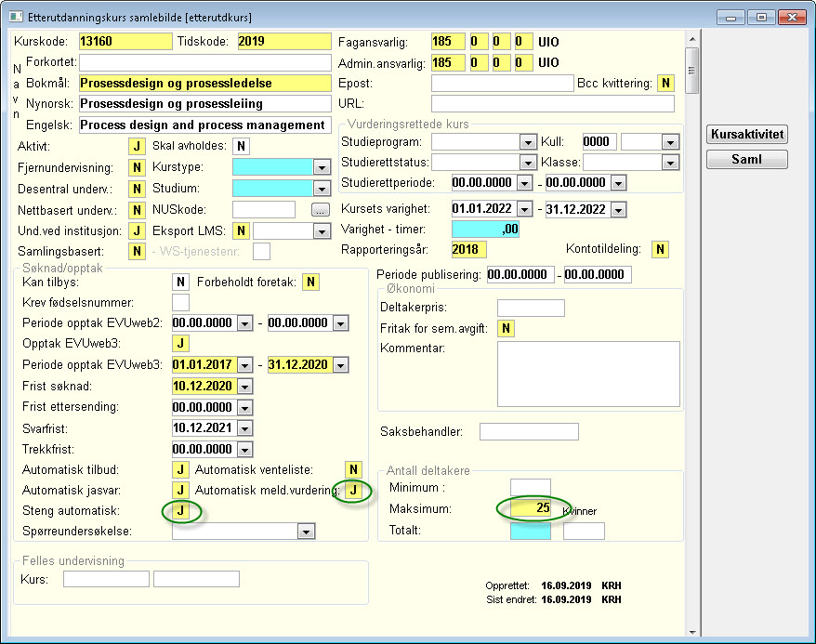Viewport: 816px width, 644px height.
Task: Open the Eksport LMS dropdown
Action: pos(322,231)
